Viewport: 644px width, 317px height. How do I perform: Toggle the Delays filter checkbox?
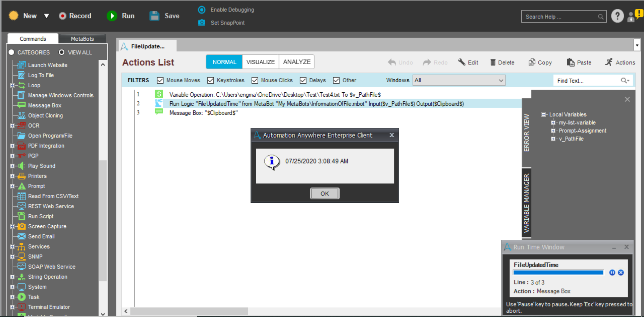303,80
